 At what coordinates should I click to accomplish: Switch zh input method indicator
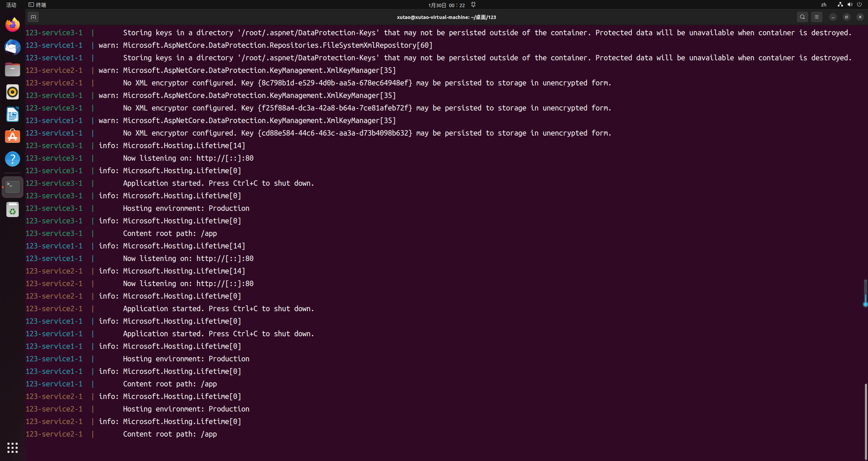(824, 5)
